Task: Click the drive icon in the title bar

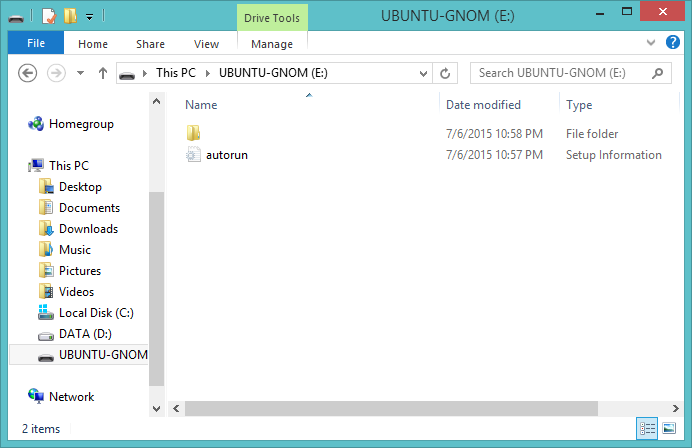Action: coord(16,18)
